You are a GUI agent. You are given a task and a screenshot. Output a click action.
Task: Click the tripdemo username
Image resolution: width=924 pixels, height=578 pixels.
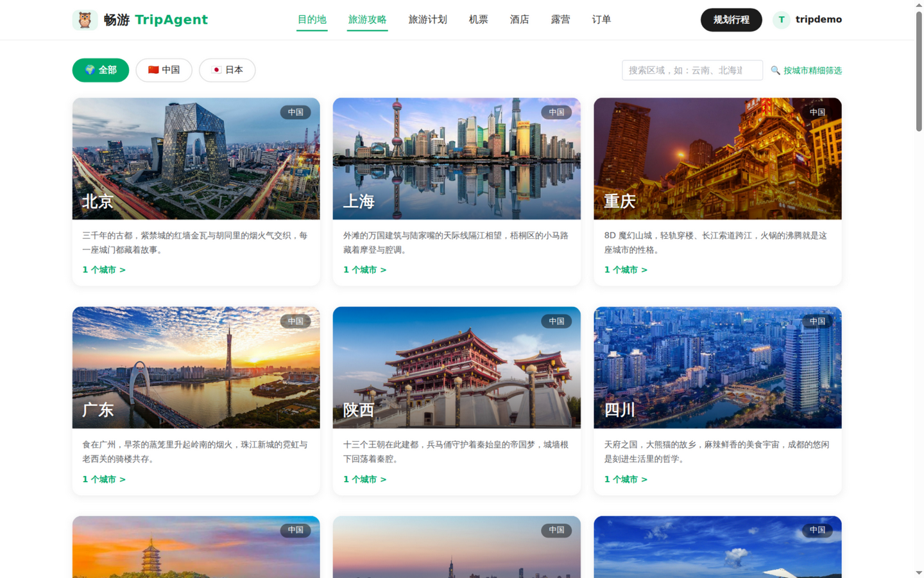tap(819, 19)
